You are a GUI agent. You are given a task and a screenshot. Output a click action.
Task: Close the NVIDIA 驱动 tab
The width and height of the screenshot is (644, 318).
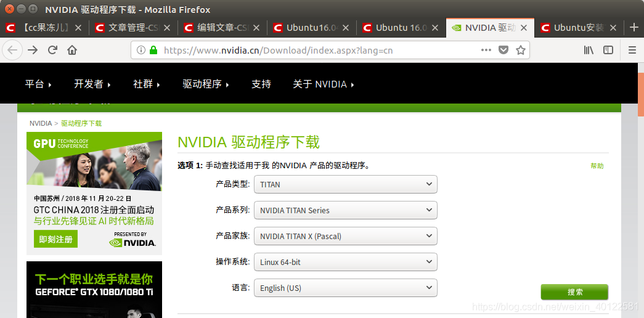(524, 28)
